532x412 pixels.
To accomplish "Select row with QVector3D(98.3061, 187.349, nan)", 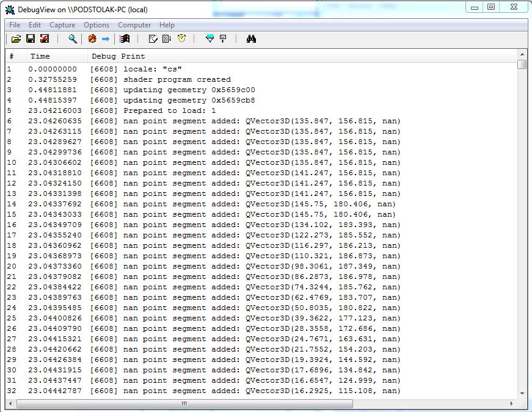I will pyautogui.click(x=261, y=266).
